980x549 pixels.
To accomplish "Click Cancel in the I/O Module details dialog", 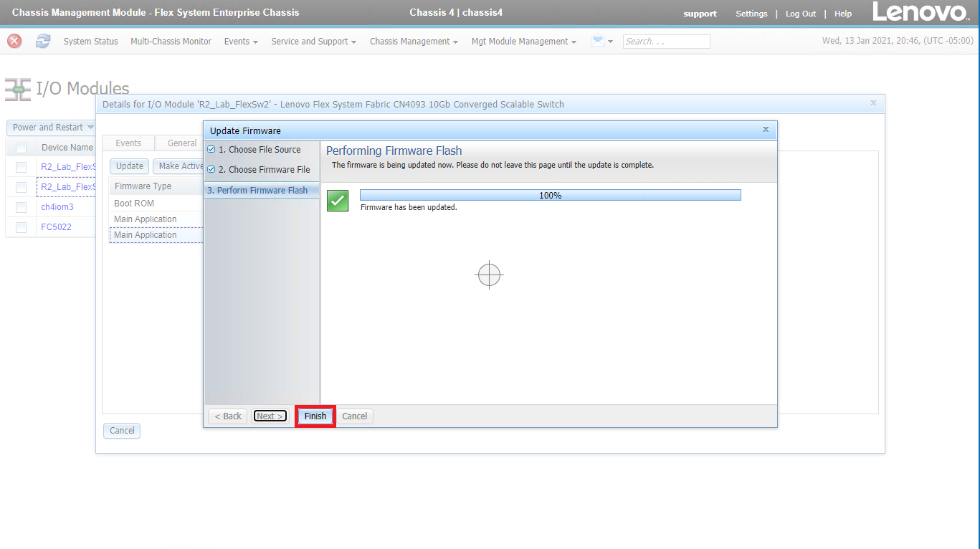I will (122, 431).
